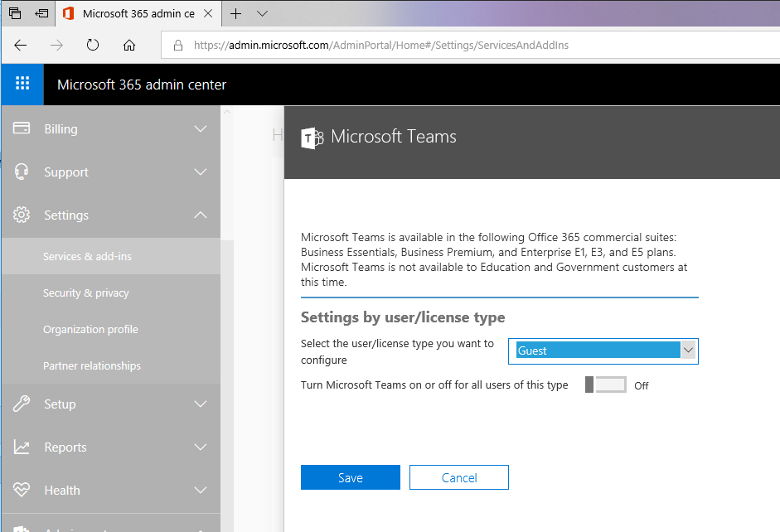This screenshot has height=532, width=780.
Task: Click the browser address bar URL
Action: pos(381,46)
